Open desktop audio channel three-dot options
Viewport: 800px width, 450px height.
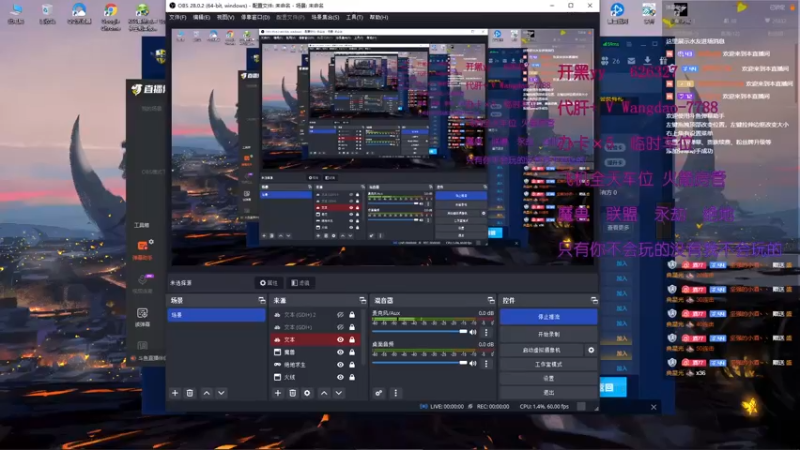pos(486,364)
